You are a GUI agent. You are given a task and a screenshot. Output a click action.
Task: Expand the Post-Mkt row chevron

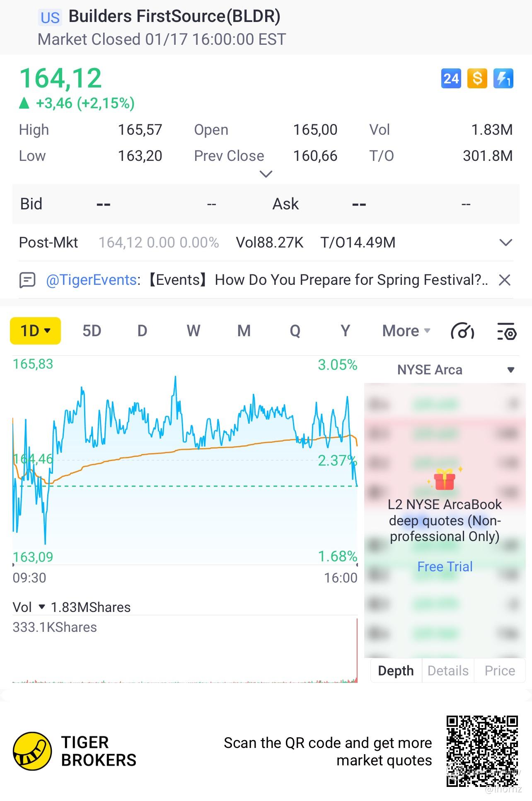click(505, 243)
